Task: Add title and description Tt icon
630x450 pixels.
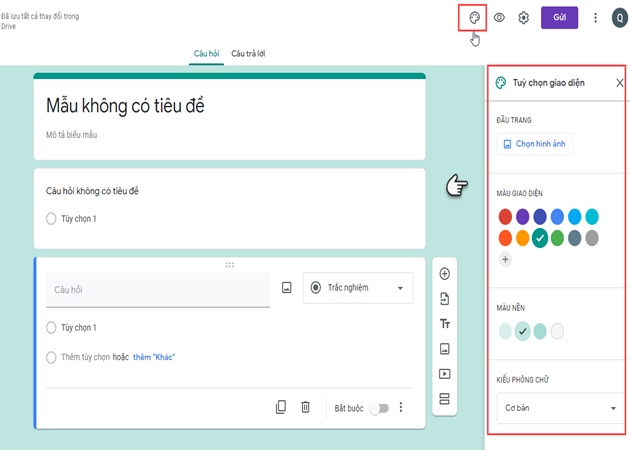Action: 444,324
